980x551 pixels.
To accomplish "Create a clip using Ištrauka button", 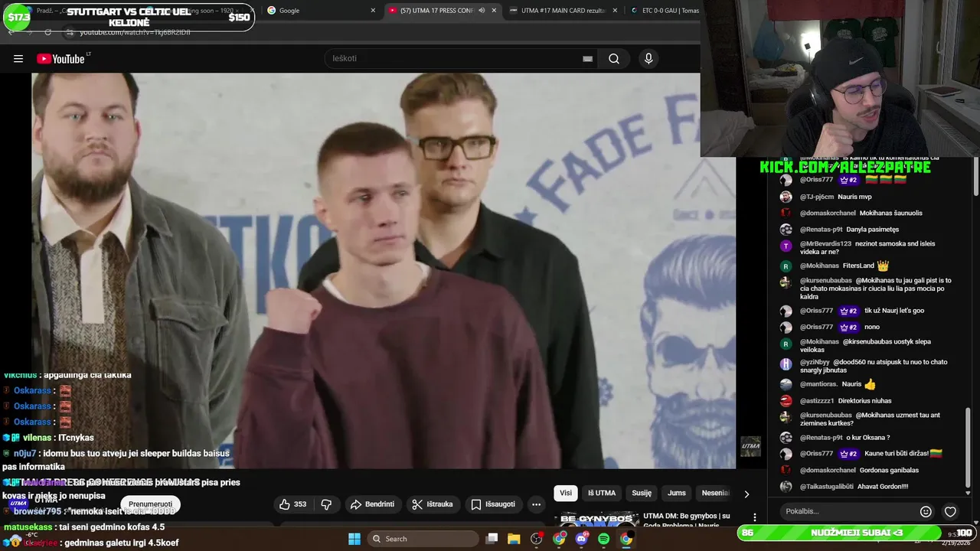I will click(x=433, y=504).
